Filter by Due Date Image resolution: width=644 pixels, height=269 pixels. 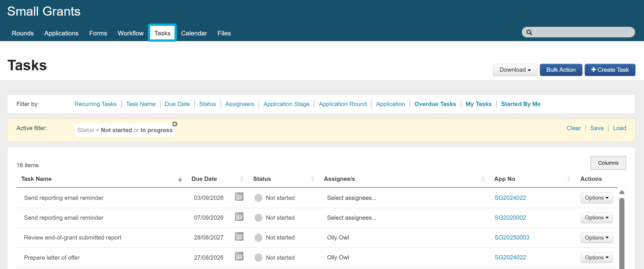[177, 104]
